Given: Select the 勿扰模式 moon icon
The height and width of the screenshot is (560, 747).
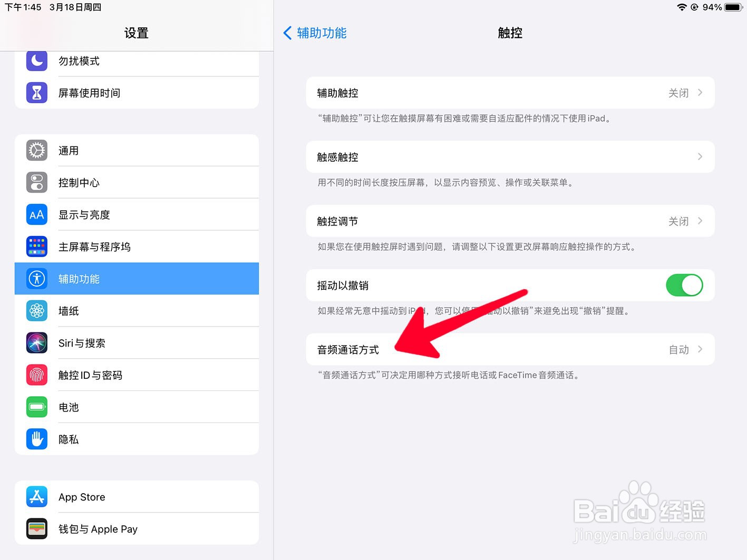Looking at the screenshot, I should [x=36, y=61].
